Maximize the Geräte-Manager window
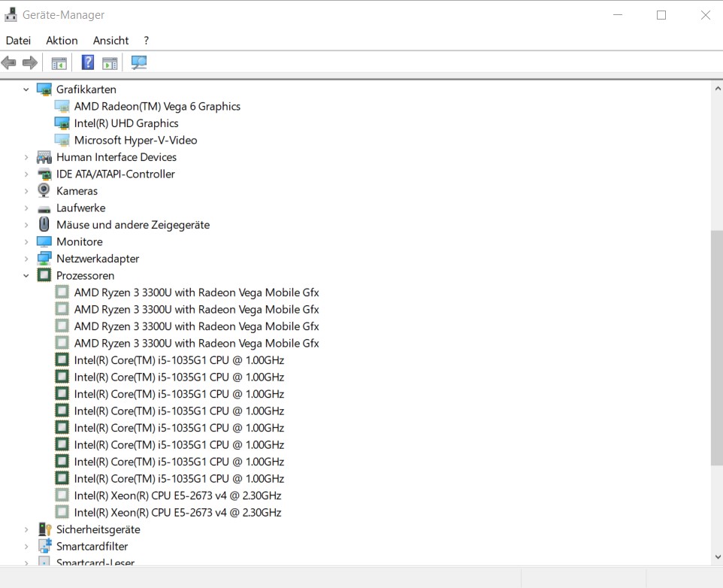This screenshot has height=588, width=723. point(661,15)
